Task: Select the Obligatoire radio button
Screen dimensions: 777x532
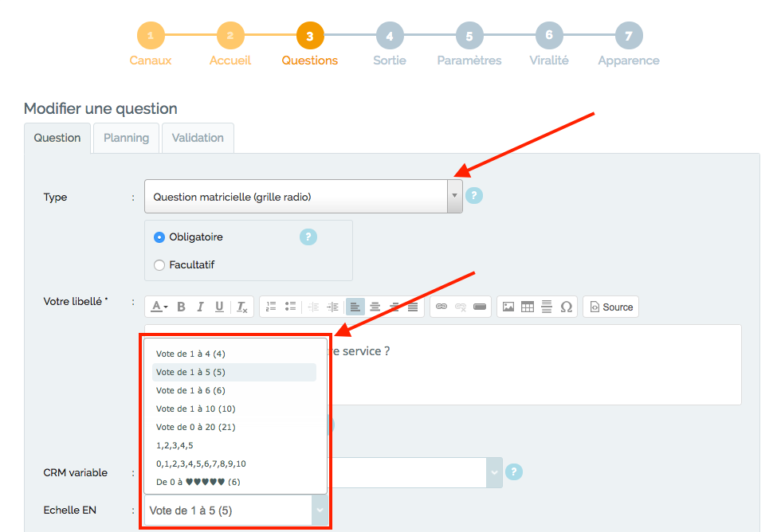Action: click(x=159, y=237)
